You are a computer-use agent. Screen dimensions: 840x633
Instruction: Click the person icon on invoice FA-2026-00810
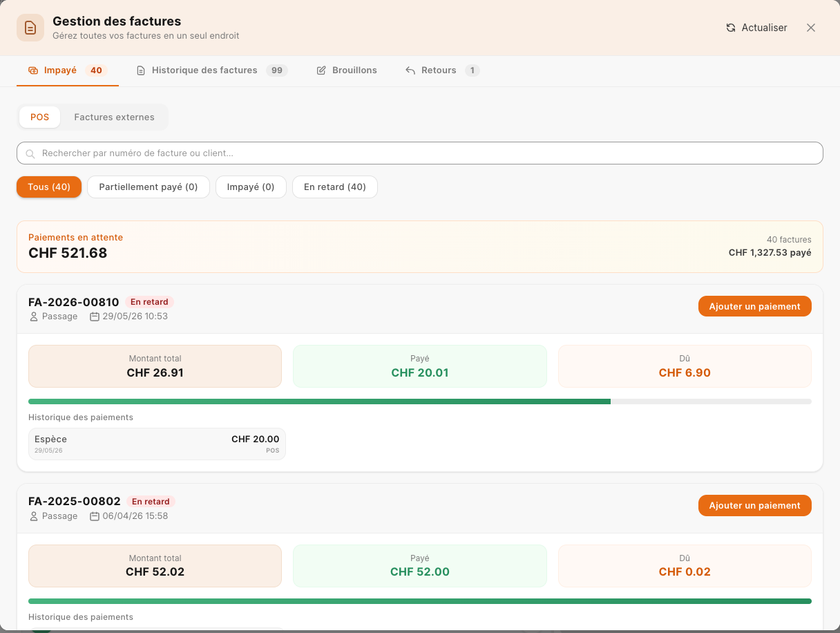pyautogui.click(x=34, y=316)
